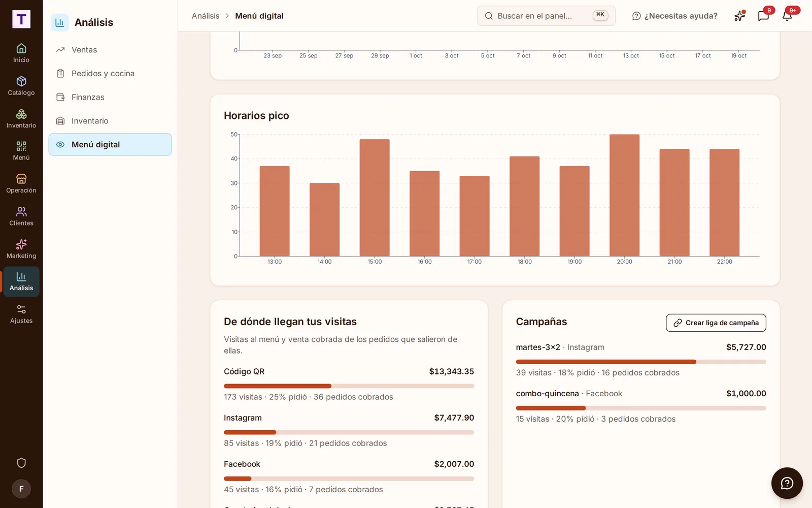Click the $7,477.90 amount
The image size is (812, 508).
454,418
